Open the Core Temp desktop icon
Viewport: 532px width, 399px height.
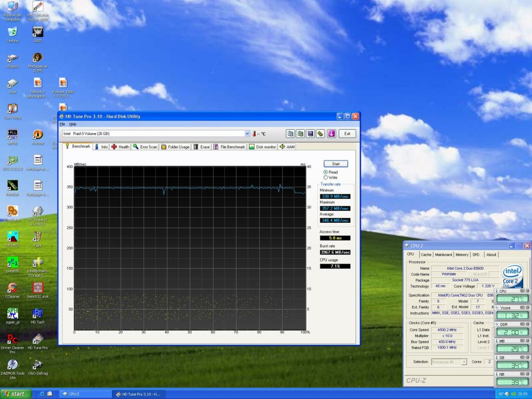(12, 112)
